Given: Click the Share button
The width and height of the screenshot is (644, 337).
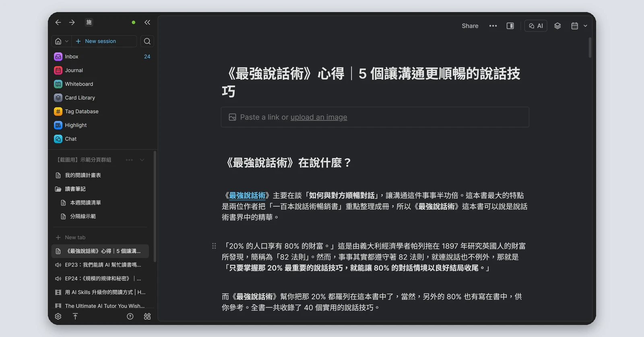Looking at the screenshot, I should coord(470,26).
